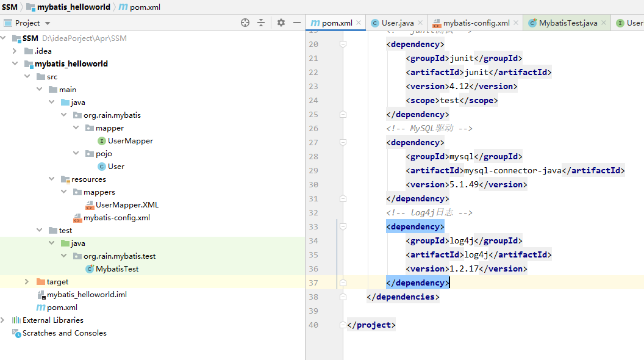644x360 pixels.
Task: Collapse the test folder
Action: click(40, 230)
